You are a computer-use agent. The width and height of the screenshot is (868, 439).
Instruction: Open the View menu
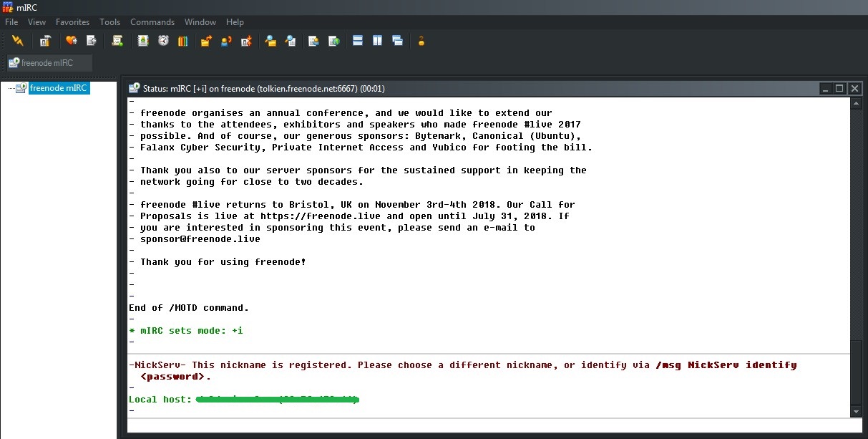click(36, 22)
